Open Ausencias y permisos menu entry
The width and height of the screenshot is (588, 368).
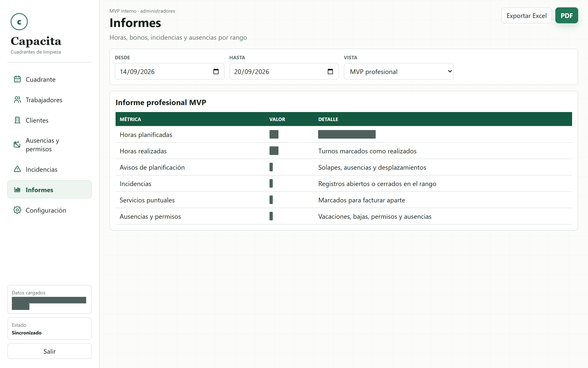pos(50,145)
